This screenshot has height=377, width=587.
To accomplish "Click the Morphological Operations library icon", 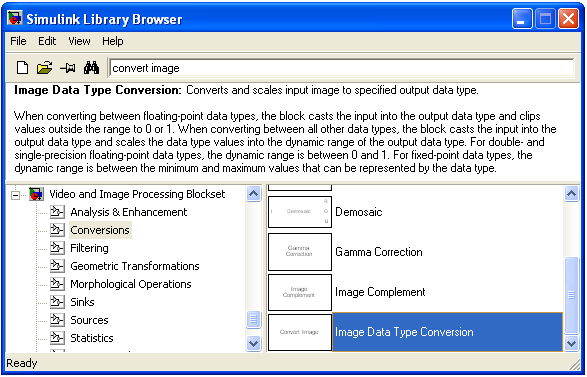I will coord(57,284).
